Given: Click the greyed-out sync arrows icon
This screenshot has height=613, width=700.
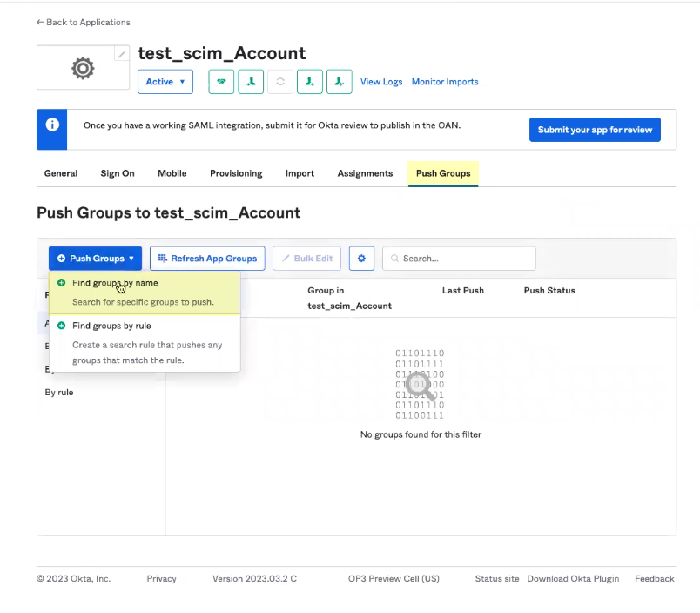Looking at the screenshot, I should [280, 82].
